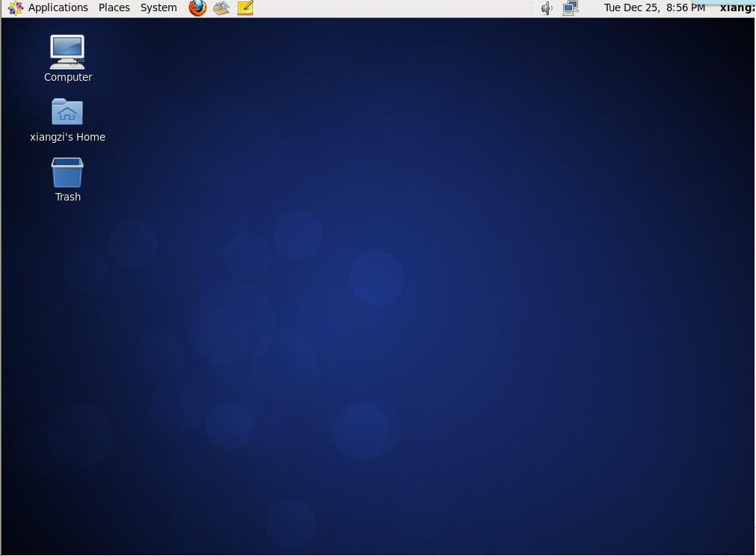The height and width of the screenshot is (556, 756).
Task: Click the "xiangzi's Home" text label
Action: tap(67, 137)
